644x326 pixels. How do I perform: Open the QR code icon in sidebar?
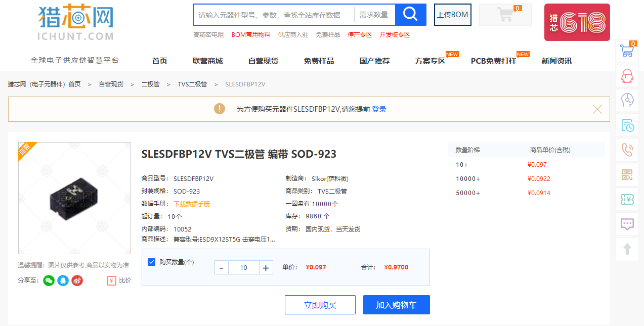pos(627,174)
